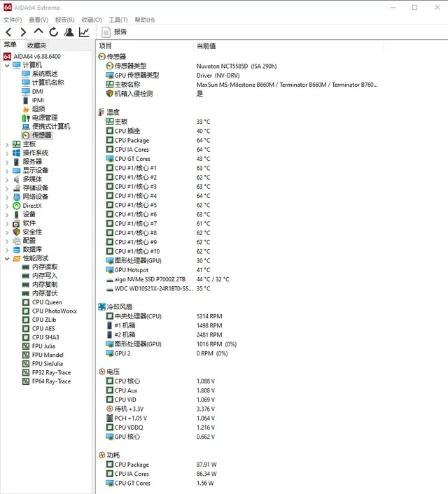This screenshot has height=494, width=448.
Task: Switch to the 收藏夹 tab
Action: click(36, 45)
